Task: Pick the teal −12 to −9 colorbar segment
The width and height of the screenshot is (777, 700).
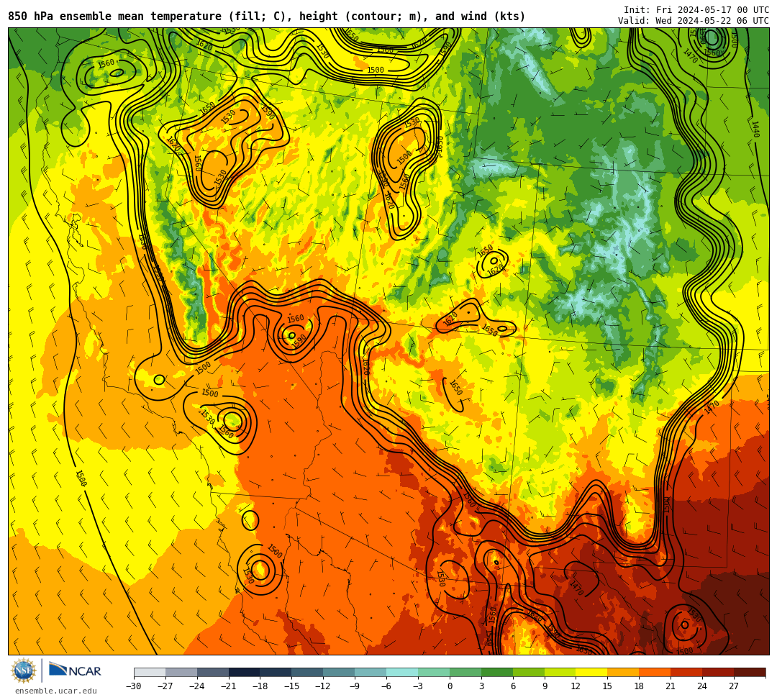Action: [x=340, y=672]
